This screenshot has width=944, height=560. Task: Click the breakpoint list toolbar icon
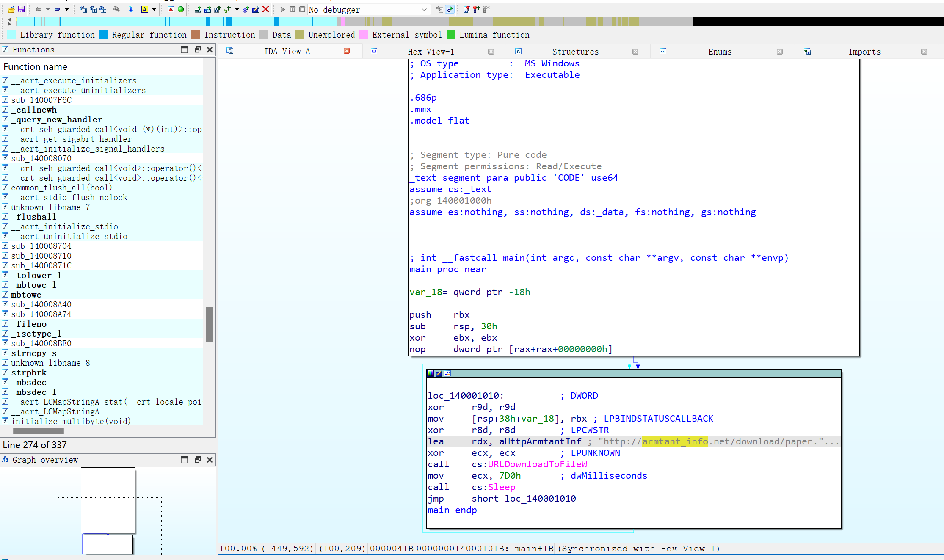tap(466, 9)
